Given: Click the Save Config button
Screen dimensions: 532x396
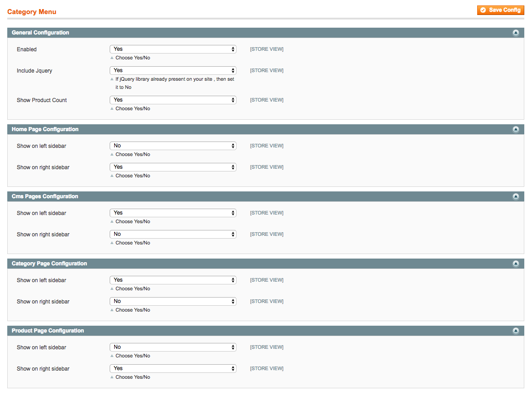Looking at the screenshot, I should coord(500,10).
